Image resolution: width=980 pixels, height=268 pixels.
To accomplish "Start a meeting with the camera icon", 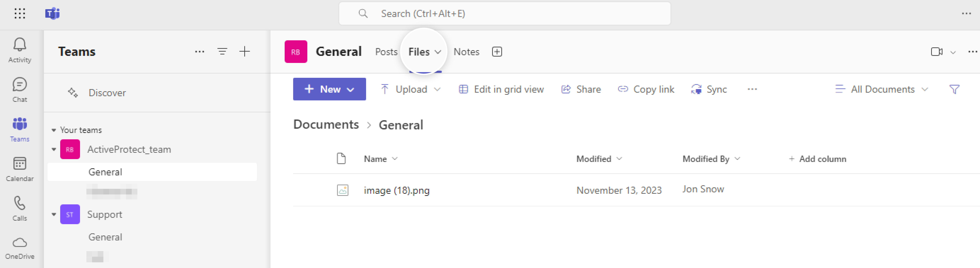I will click(x=937, y=52).
